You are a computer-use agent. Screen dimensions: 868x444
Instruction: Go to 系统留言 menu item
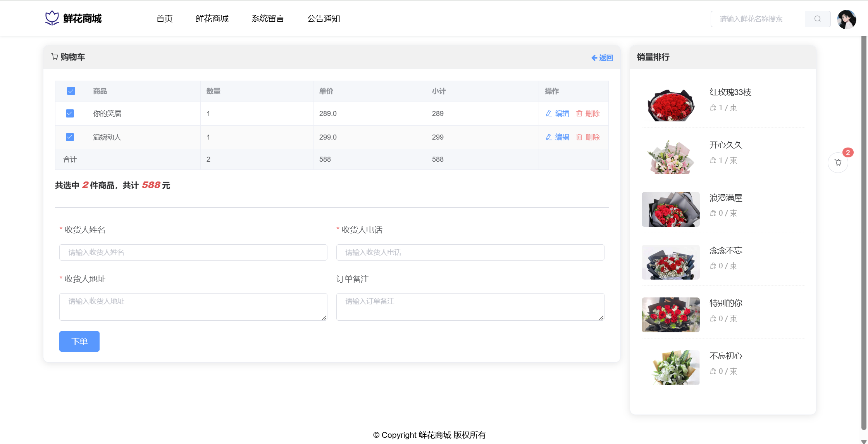coord(268,19)
